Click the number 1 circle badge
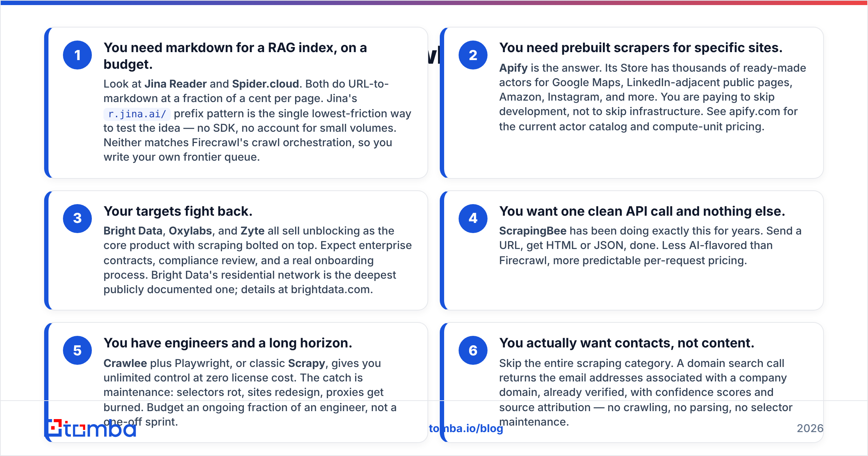This screenshot has width=868, height=456. tap(77, 55)
